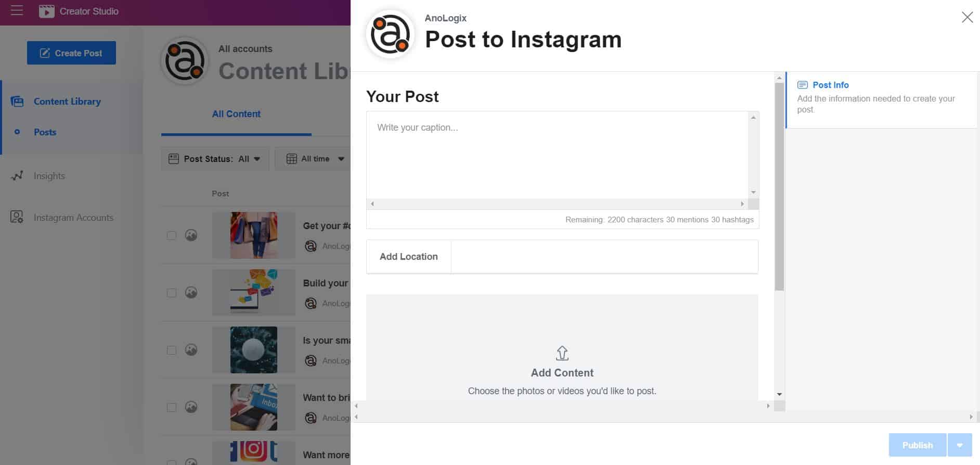Tick the checkbox for the shopping bags post
The width and height of the screenshot is (980, 465).
(172, 235)
